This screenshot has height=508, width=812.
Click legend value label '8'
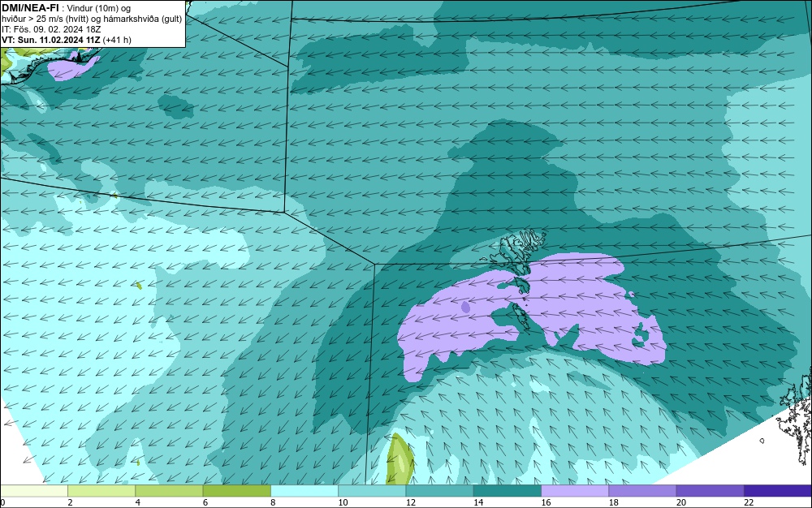(x=273, y=502)
